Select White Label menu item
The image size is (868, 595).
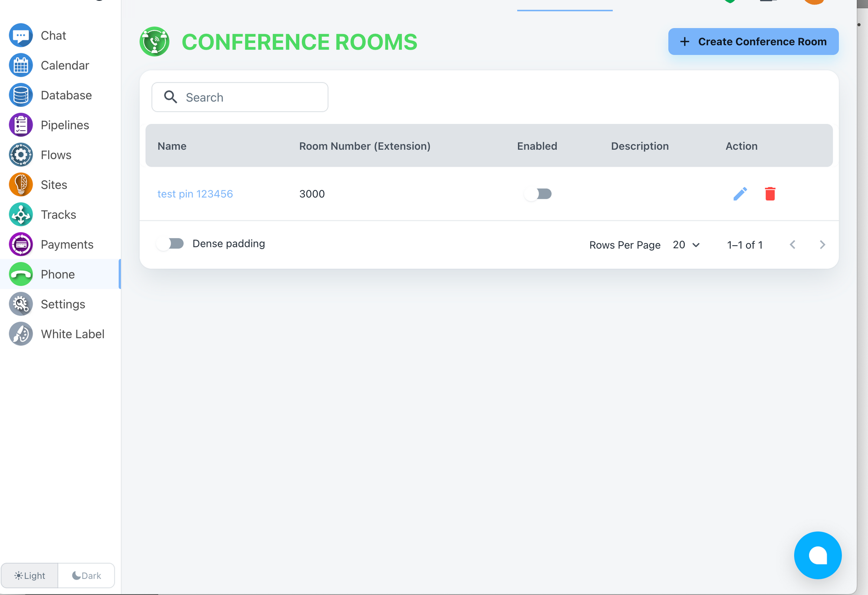tap(72, 334)
